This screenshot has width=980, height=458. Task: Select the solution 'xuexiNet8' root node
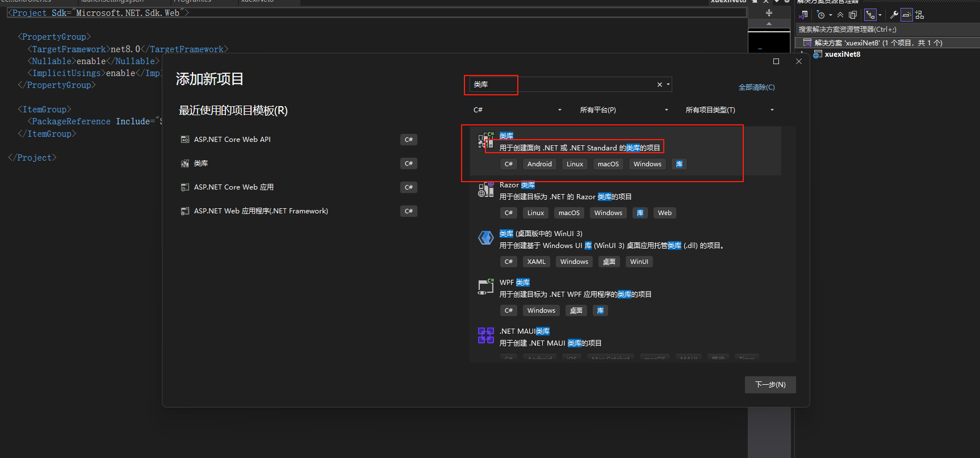coord(887,43)
